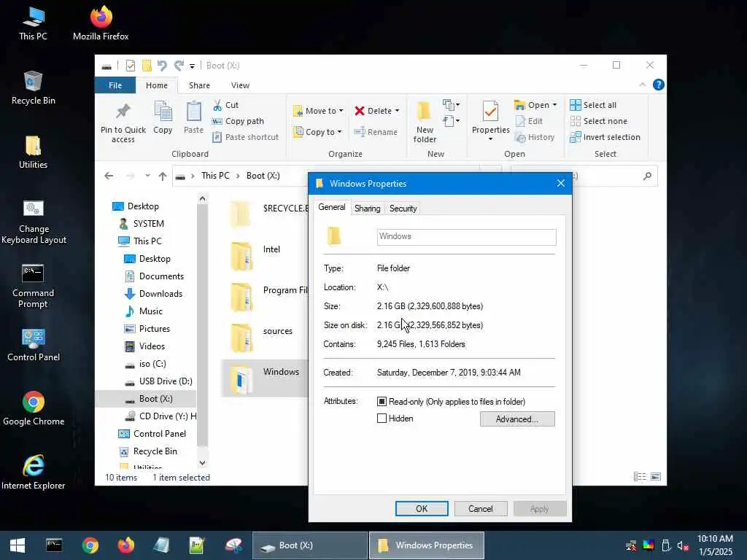Image resolution: width=747 pixels, height=560 pixels.
Task: Click muted volume tray icon
Action: tap(682, 545)
